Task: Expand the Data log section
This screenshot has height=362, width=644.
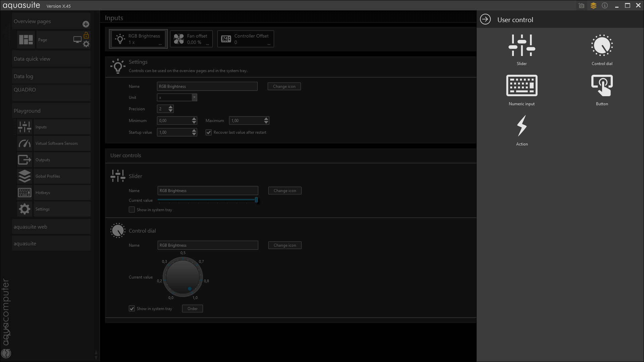Action: tap(51, 76)
